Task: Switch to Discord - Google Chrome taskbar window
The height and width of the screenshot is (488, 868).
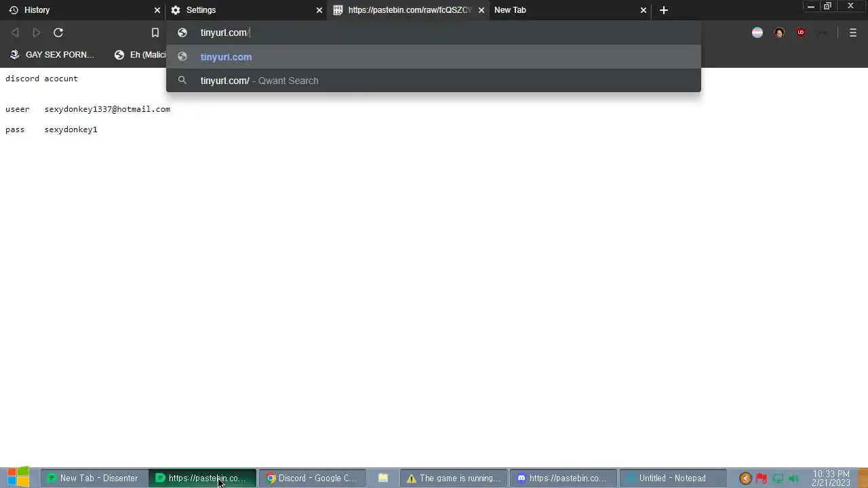Action: (x=312, y=478)
